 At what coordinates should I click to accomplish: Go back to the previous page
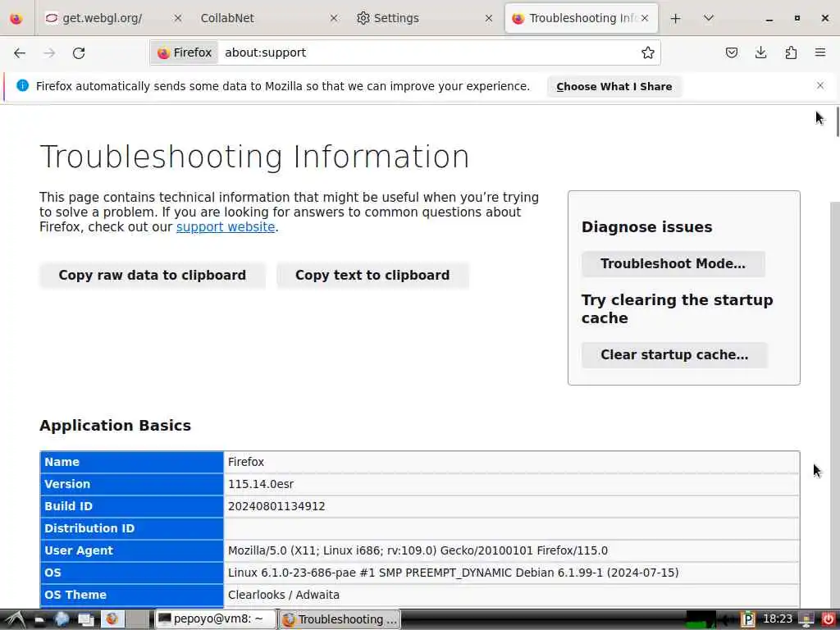[20, 53]
